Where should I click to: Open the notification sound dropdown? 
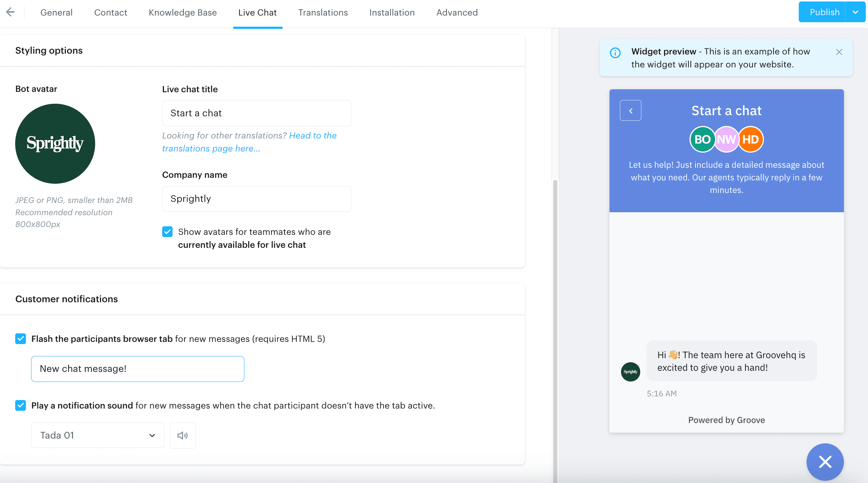coord(97,435)
